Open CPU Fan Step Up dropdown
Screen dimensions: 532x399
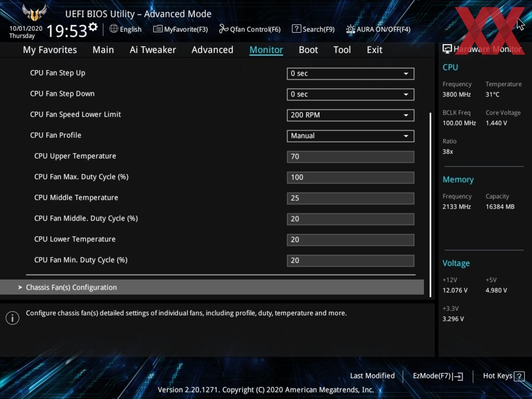[x=350, y=74]
